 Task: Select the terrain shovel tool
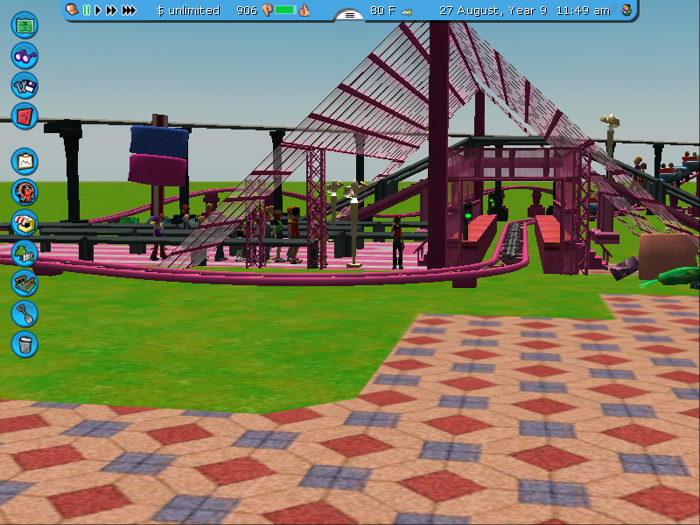[25, 314]
